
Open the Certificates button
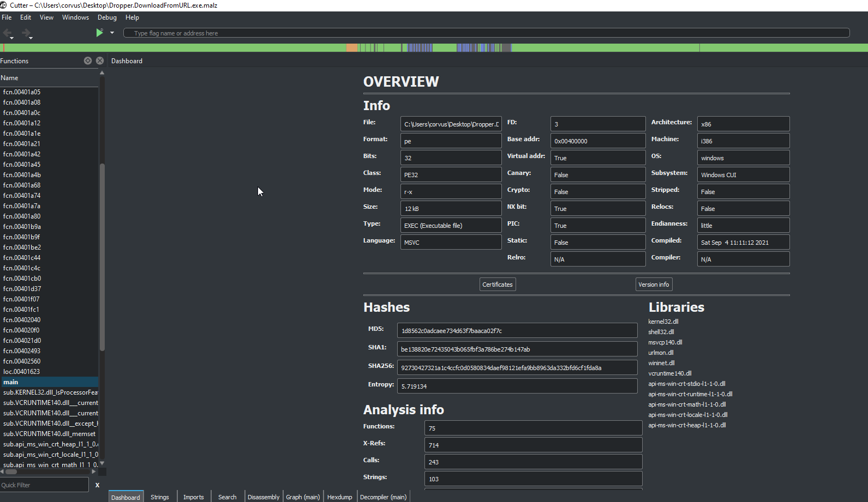(x=498, y=285)
